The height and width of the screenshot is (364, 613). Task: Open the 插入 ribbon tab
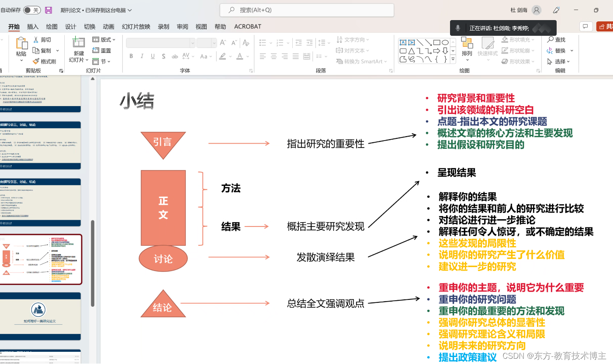click(33, 27)
